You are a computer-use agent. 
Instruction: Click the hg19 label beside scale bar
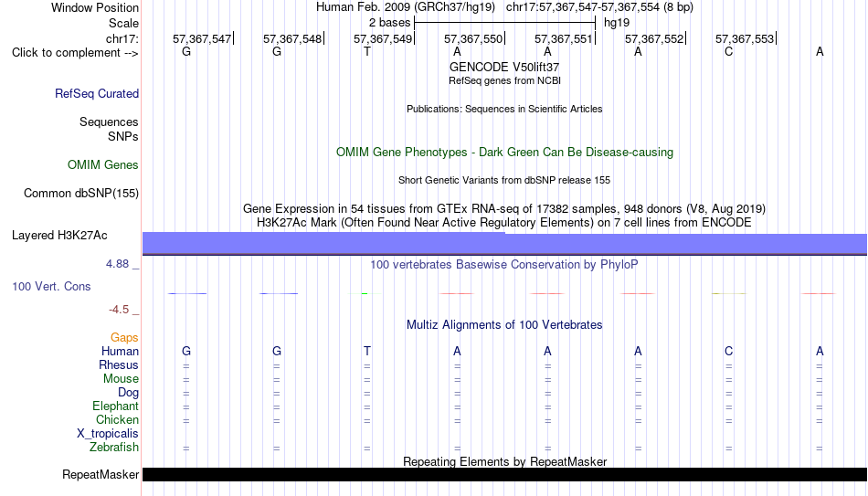pyautogui.click(x=617, y=23)
